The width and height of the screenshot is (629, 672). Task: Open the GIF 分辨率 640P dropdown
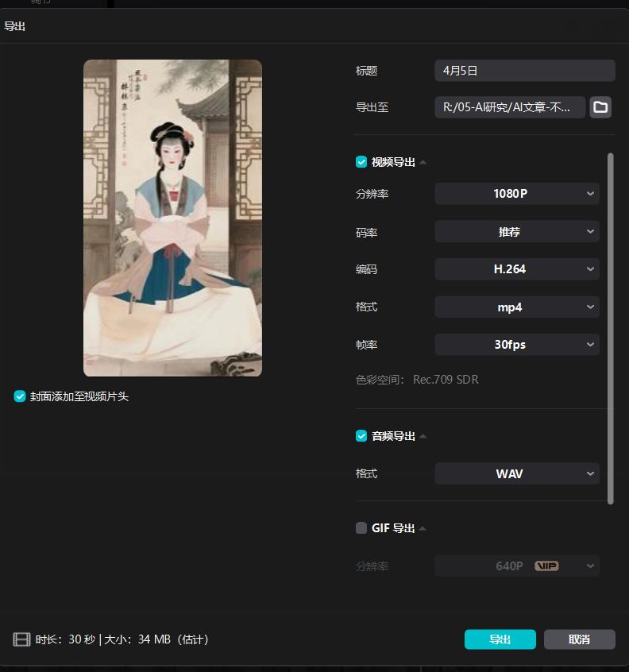517,566
